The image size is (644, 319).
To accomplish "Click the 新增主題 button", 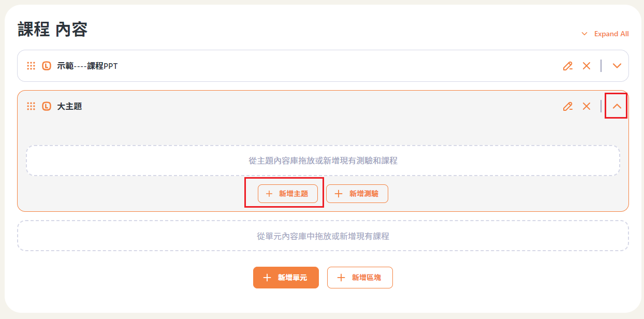I will [x=288, y=194].
